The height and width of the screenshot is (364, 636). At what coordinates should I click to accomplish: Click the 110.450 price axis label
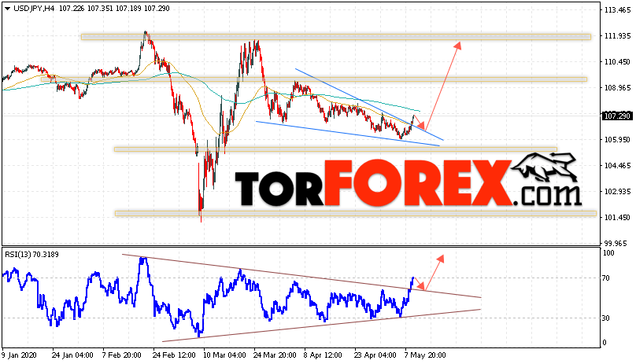[617, 61]
